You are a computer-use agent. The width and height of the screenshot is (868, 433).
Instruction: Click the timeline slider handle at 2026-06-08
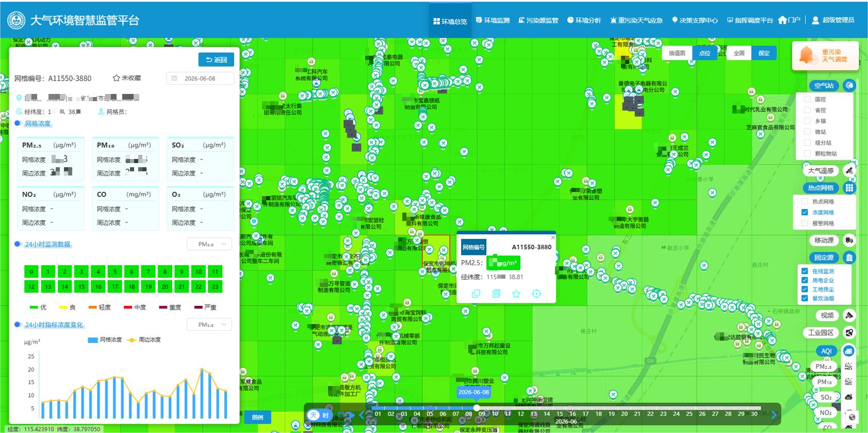click(477, 408)
